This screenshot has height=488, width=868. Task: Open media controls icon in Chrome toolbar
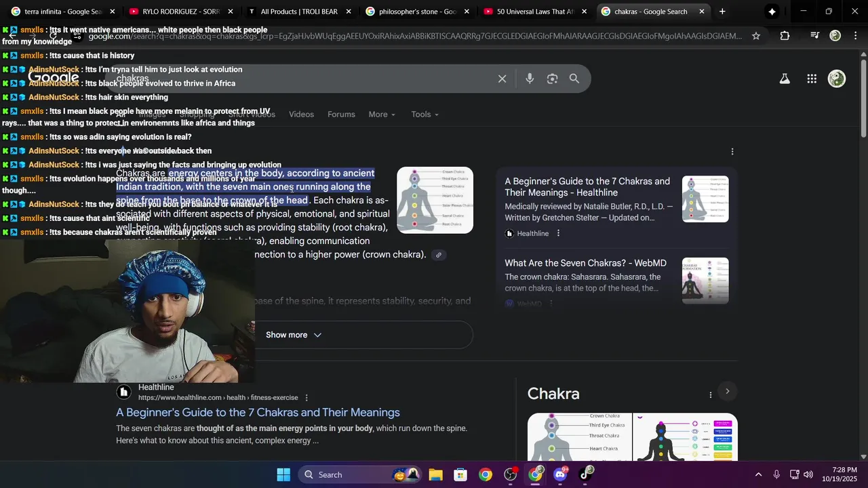(814, 36)
